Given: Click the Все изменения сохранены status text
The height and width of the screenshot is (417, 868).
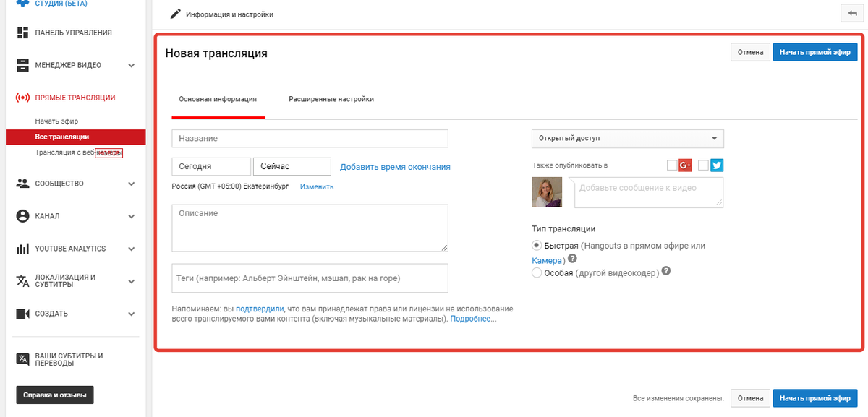Looking at the screenshot, I should click(678, 398).
